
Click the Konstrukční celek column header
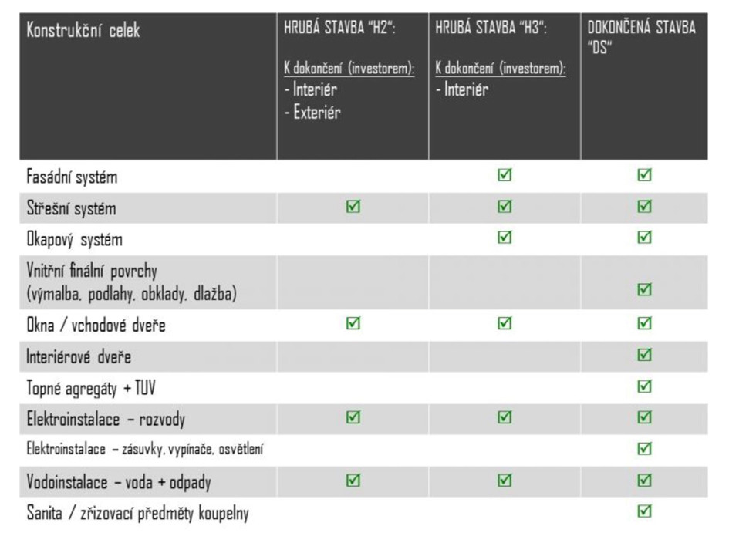(83, 30)
